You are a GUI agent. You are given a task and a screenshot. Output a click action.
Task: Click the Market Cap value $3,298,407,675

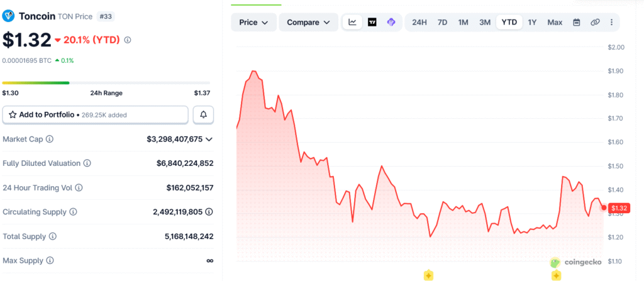[x=175, y=140]
